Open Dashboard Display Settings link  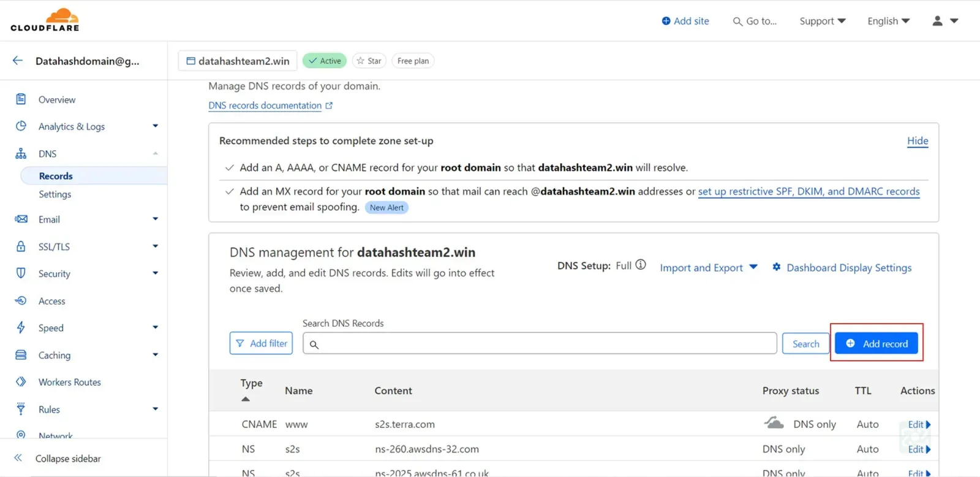click(x=849, y=267)
